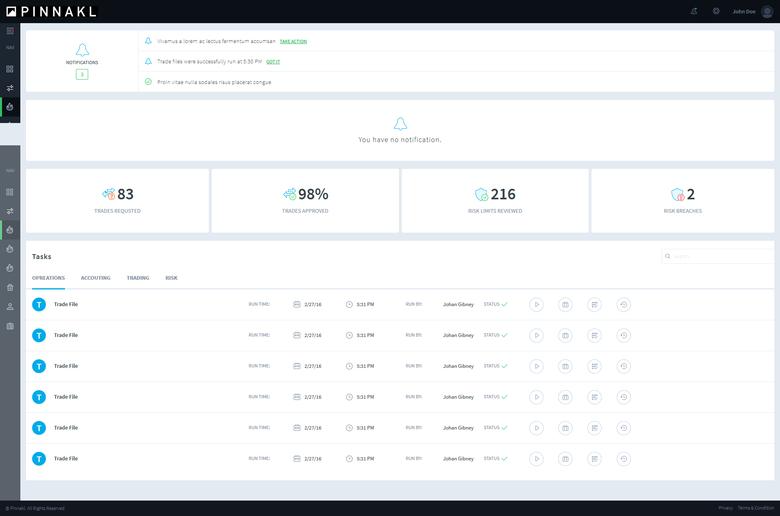The image size is (780, 516).
Task: Switch to the Accounting tab
Action: (96, 278)
